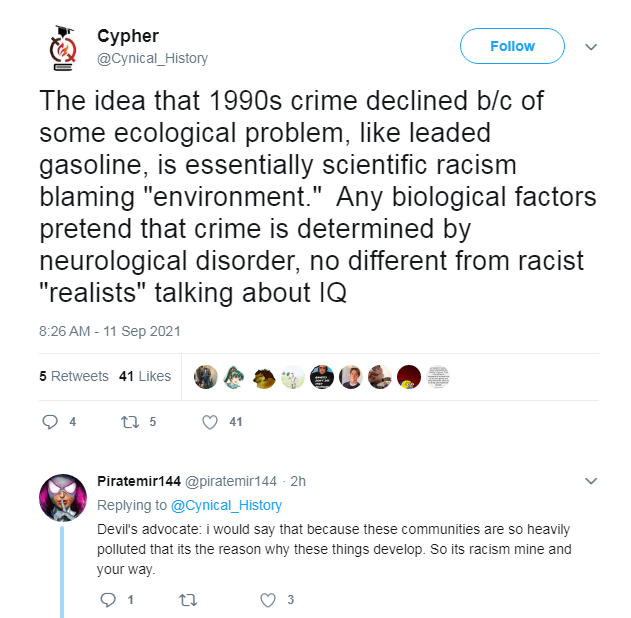Retweet Piratemir144's reply

[188, 600]
